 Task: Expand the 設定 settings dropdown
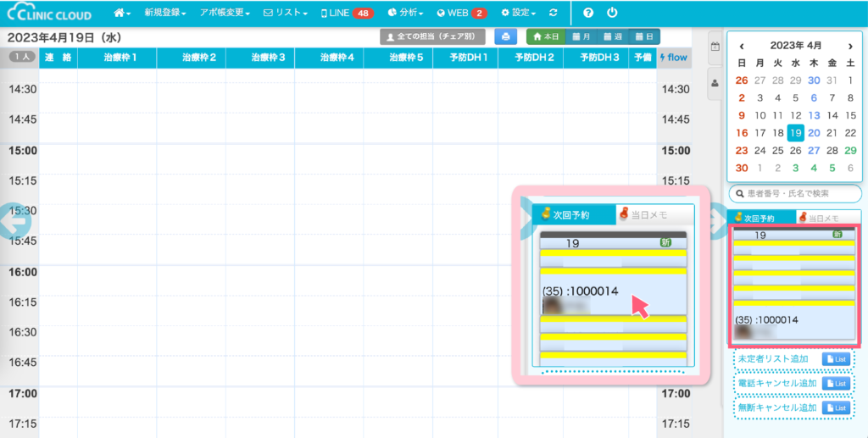[x=519, y=14]
